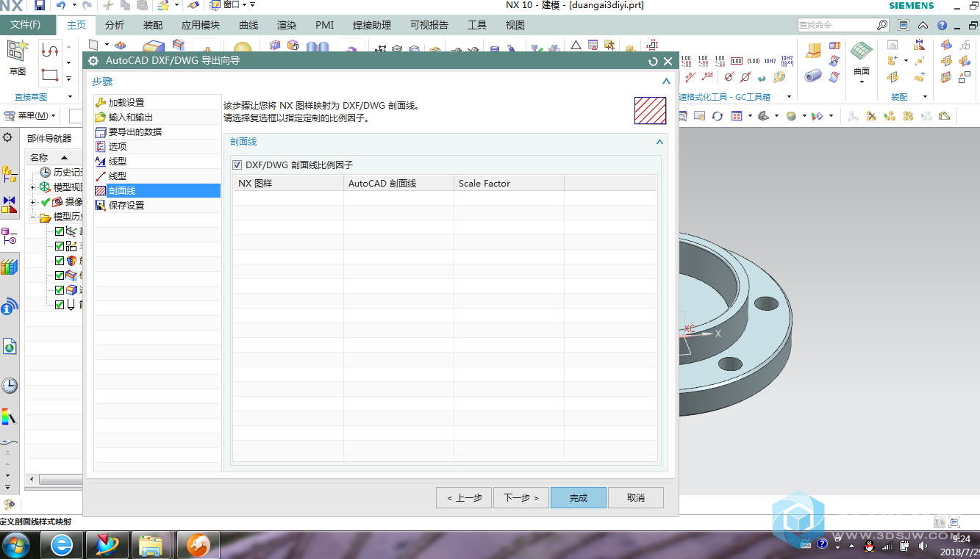
Task: Open the Roles color sidebar tab
Action: pos(9,417)
